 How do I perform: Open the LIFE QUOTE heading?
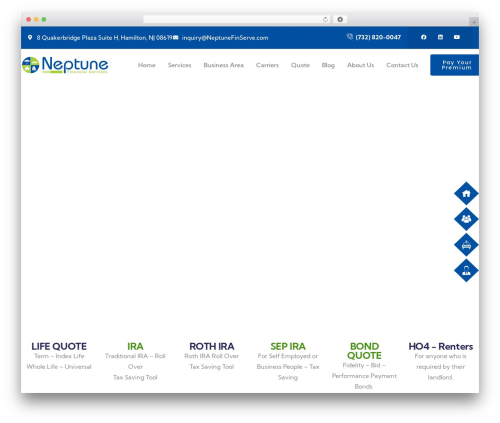coord(59,346)
